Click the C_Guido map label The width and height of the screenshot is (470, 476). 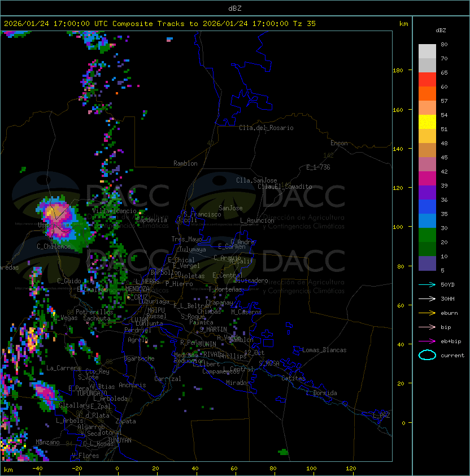pyautogui.click(x=69, y=281)
